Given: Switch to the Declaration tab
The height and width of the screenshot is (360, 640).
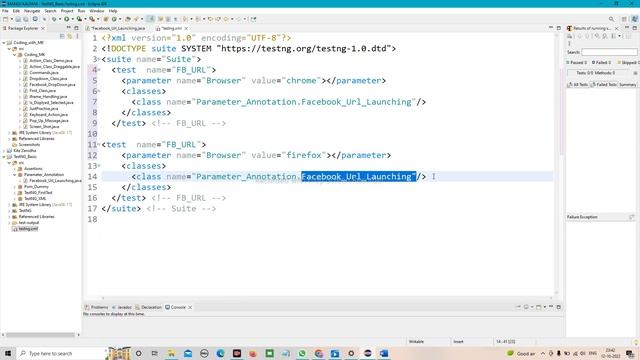Looking at the screenshot, I should coord(149,307).
